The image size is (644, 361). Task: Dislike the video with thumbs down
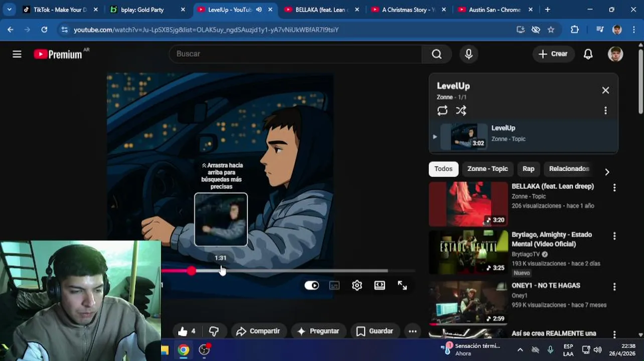(214, 331)
